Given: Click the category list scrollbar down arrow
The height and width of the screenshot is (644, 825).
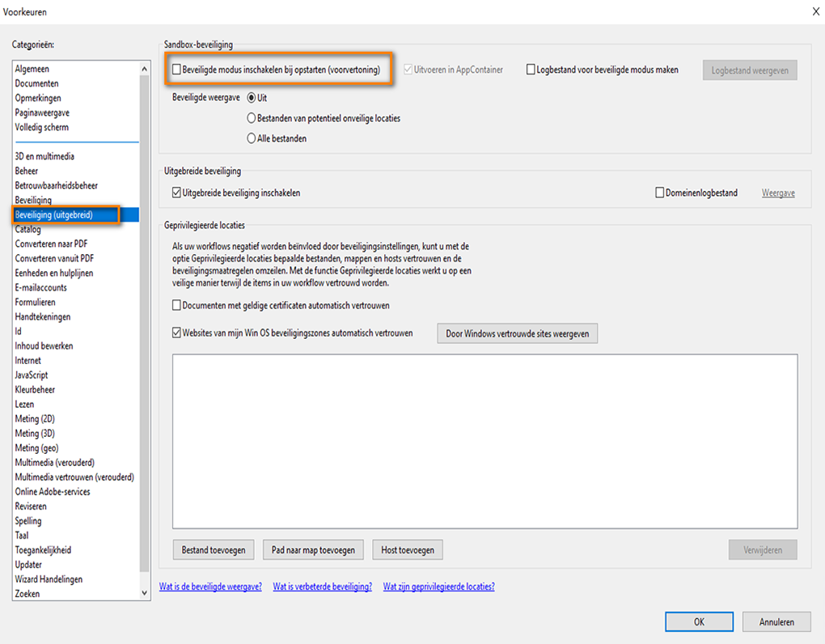Looking at the screenshot, I should (143, 593).
